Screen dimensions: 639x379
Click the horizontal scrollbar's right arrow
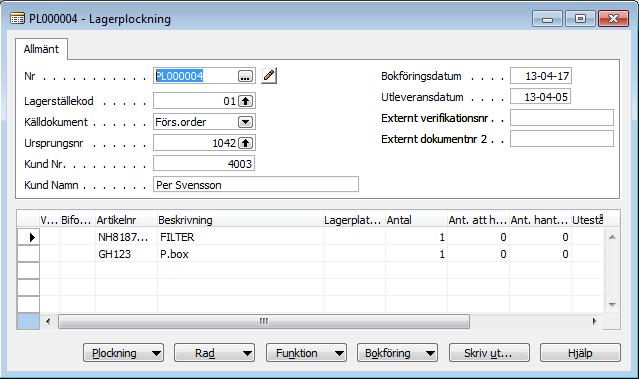(595, 321)
